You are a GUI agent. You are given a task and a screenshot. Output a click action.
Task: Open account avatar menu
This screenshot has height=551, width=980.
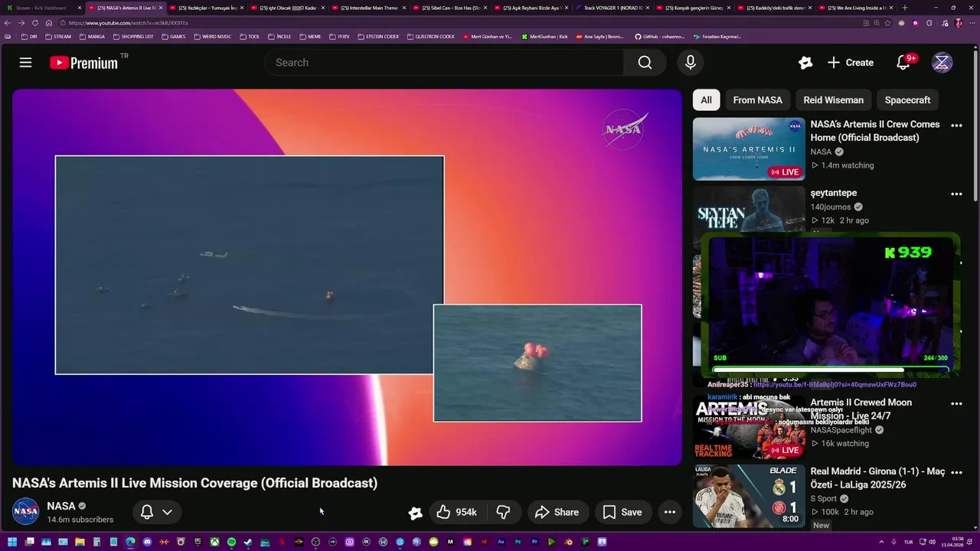point(942,63)
